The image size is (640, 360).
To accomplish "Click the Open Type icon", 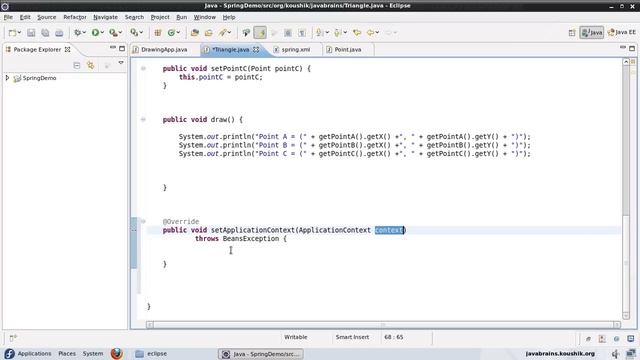I will tap(195, 33).
